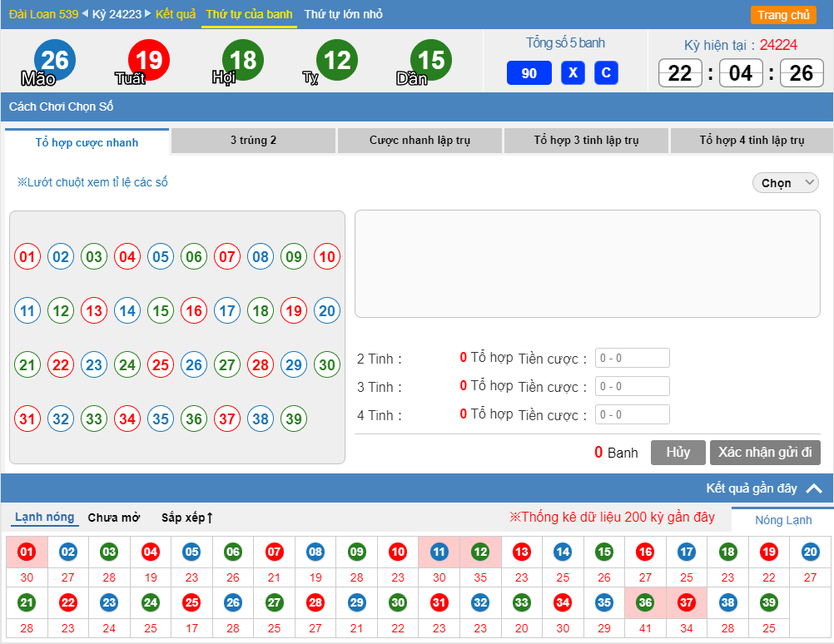Click the 2 Tinh Tiền cược input field
Screen dimensions: 834x644
pyautogui.click(x=632, y=358)
